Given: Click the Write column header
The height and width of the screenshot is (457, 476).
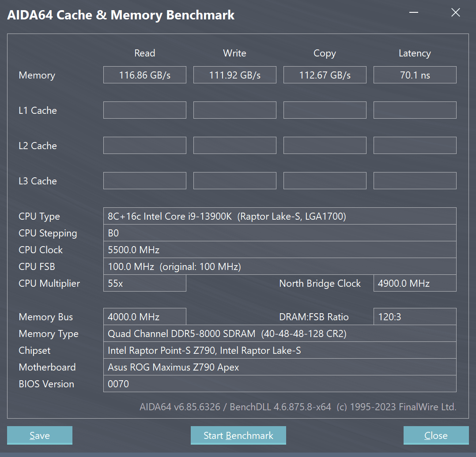Looking at the screenshot, I should pyautogui.click(x=234, y=53).
